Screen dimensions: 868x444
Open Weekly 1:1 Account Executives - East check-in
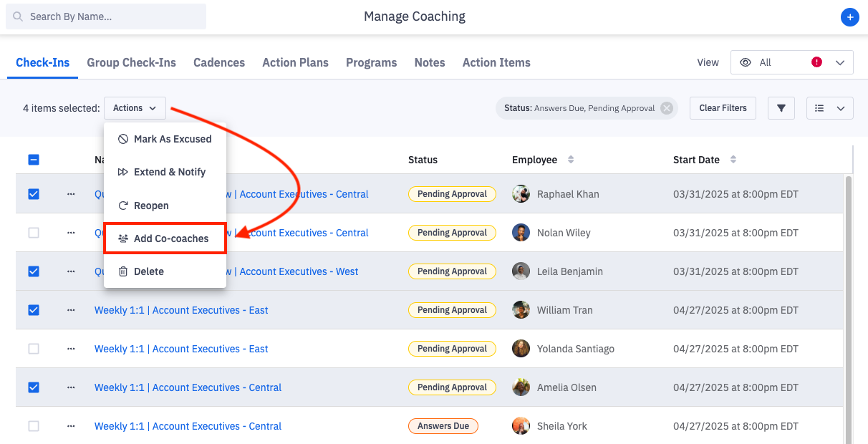pyautogui.click(x=181, y=309)
